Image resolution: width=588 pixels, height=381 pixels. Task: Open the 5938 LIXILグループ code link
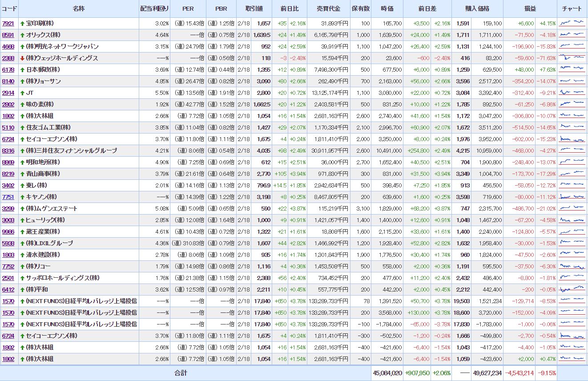click(x=8, y=243)
